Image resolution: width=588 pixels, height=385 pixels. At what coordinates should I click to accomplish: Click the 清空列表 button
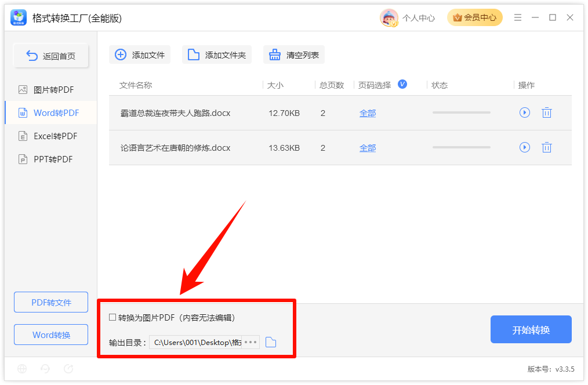293,55
